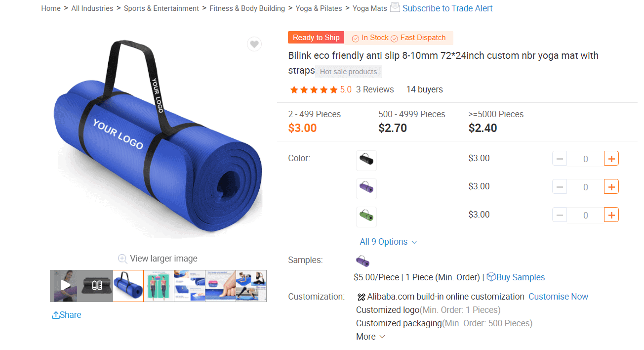Click the heart favorite icon on product image
The image size is (644, 350).
pos(254,44)
